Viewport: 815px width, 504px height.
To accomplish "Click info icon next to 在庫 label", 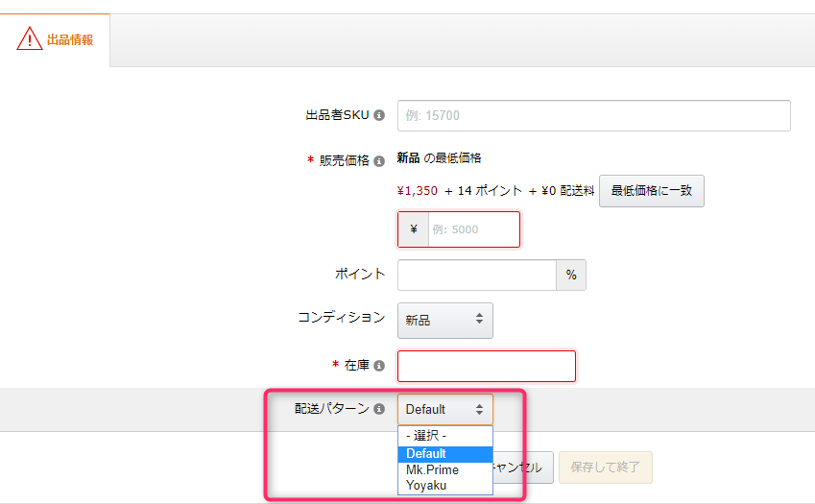I will (x=379, y=366).
